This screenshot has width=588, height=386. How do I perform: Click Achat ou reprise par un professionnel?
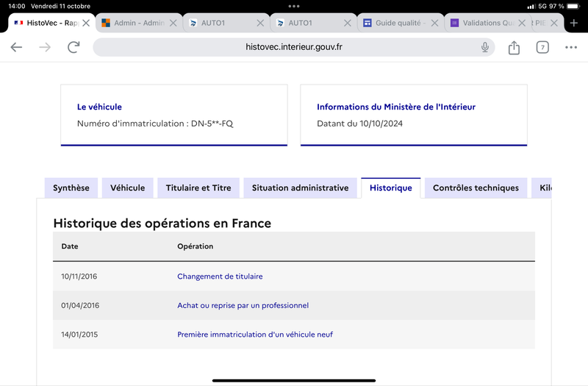click(243, 305)
